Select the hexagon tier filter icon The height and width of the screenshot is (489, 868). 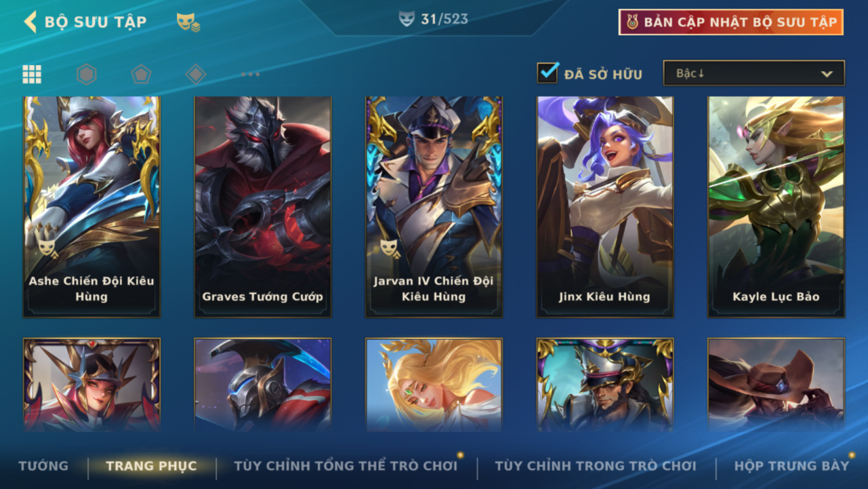(x=87, y=74)
